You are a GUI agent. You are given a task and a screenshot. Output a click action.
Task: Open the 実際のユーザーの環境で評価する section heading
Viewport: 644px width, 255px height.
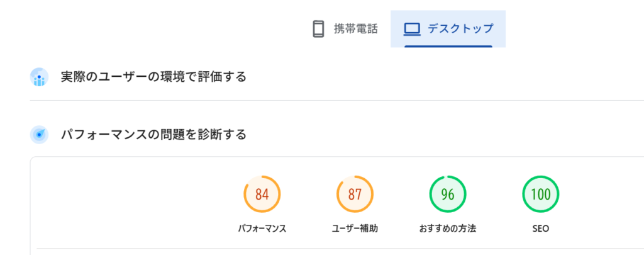(x=153, y=77)
